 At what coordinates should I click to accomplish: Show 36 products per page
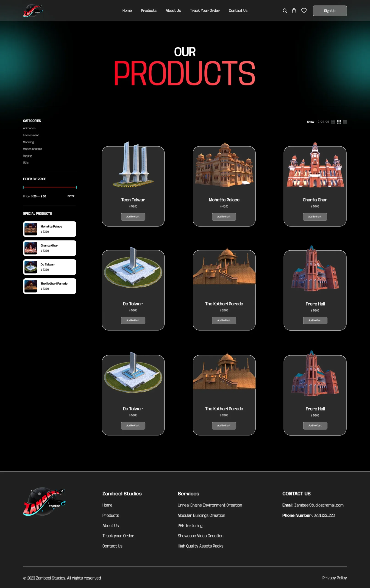click(327, 122)
